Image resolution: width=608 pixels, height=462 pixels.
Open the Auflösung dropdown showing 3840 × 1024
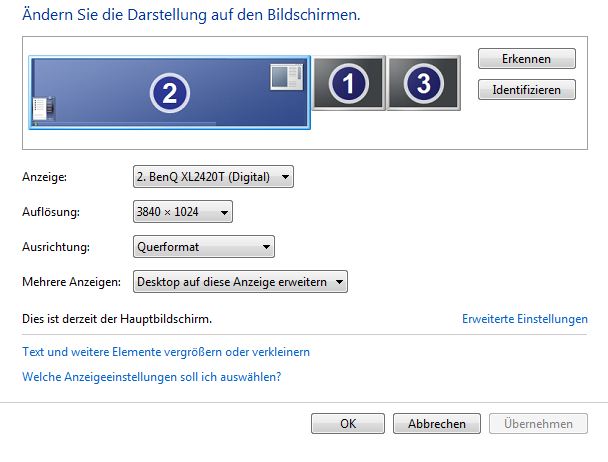(183, 212)
